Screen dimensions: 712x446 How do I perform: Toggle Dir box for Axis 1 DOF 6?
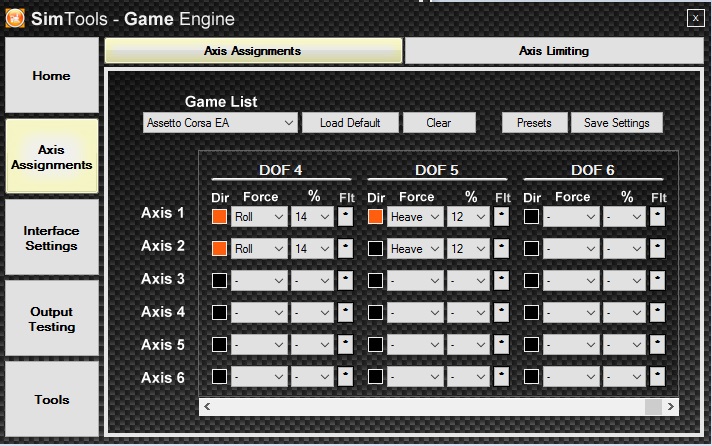pyautogui.click(x=531, y=217)
